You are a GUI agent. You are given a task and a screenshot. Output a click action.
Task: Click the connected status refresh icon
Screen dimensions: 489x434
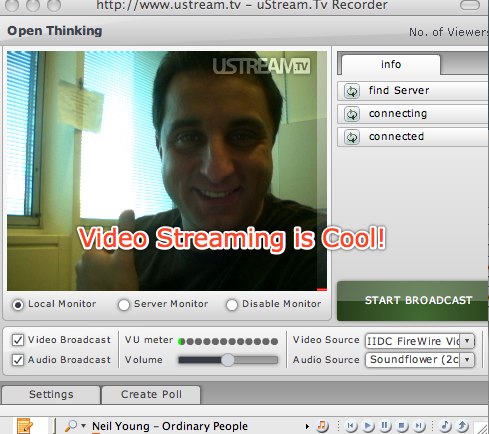352,137
